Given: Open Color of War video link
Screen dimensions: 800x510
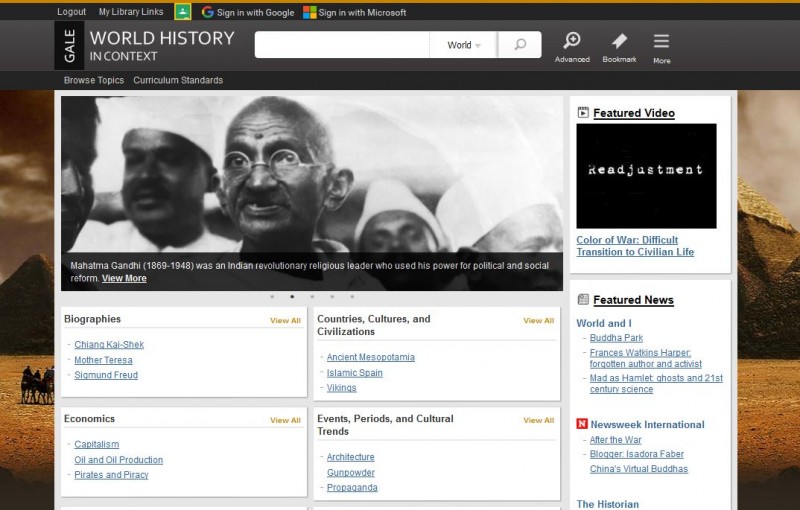Looking at the screenshot, I should [635, 246].
